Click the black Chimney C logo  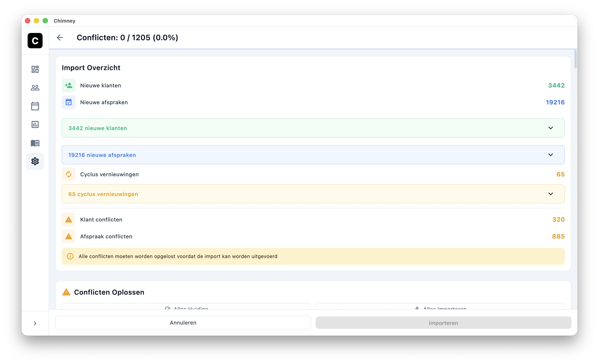tap(35, 41)
